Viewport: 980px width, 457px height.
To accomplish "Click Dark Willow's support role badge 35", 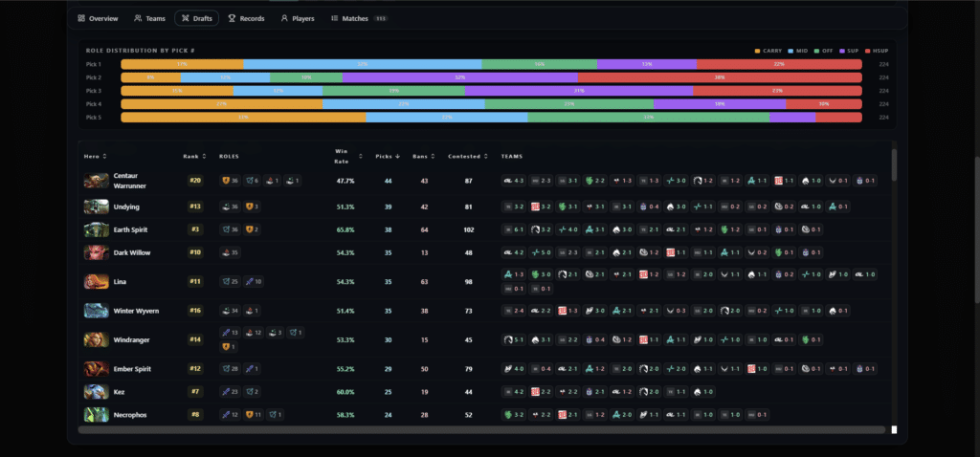I will 230,252.
